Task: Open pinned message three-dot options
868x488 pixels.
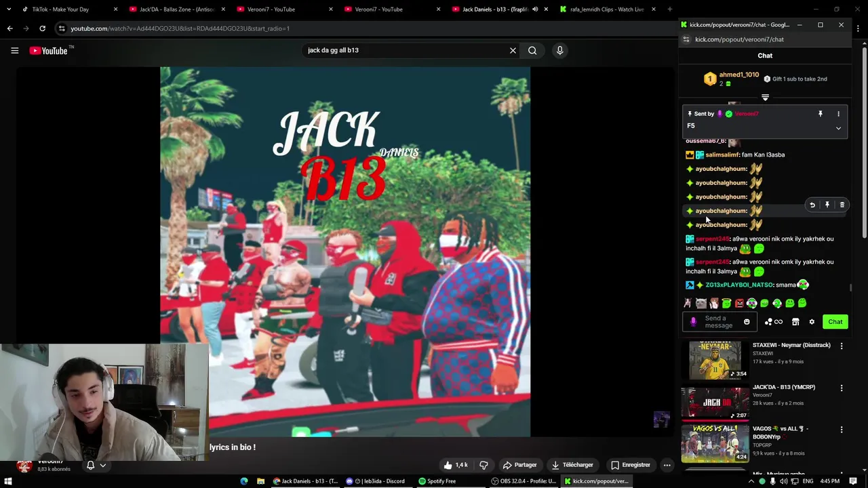Action: click(x=838, y=114)
